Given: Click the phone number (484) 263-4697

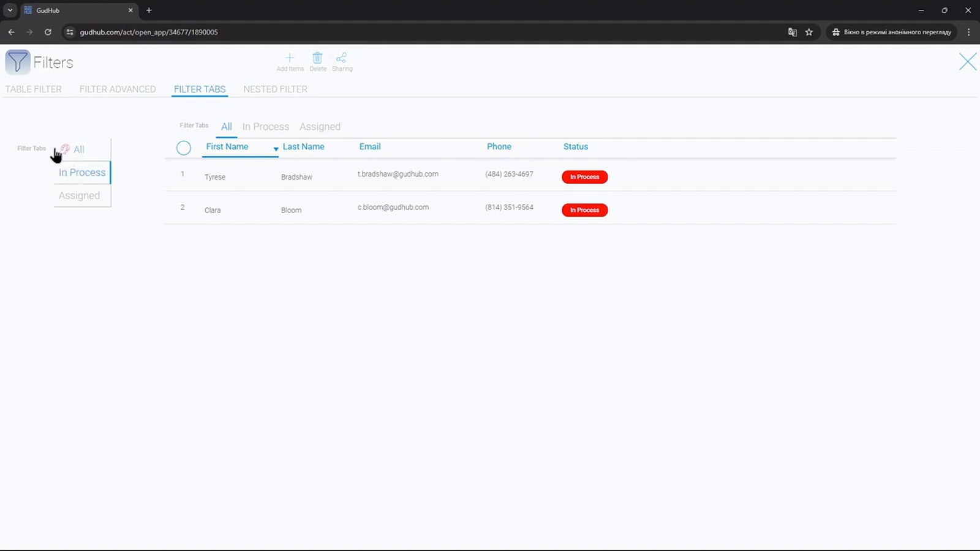Looking at the screenshot, I should point(509,174).
